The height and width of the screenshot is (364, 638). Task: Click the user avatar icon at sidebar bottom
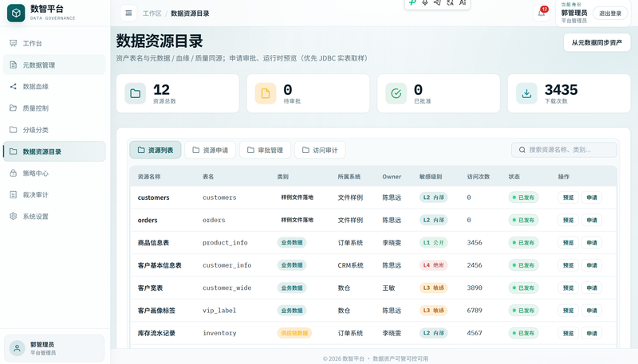pyautogui.click(x=17, y=348)
